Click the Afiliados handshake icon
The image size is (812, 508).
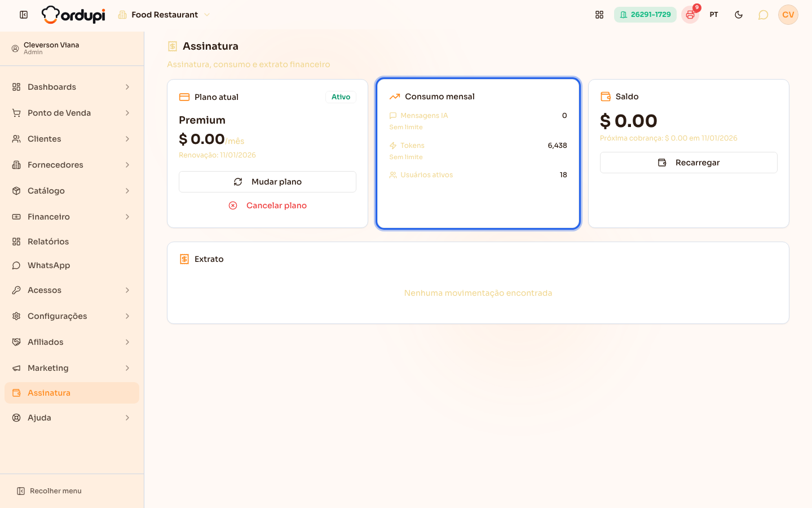[x=16, y=342]
